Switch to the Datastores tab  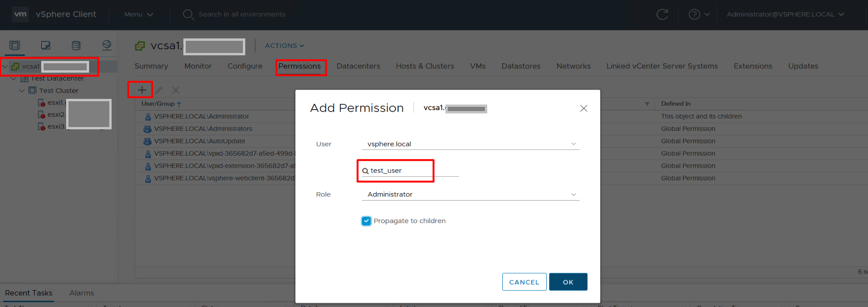coord(521,66)
